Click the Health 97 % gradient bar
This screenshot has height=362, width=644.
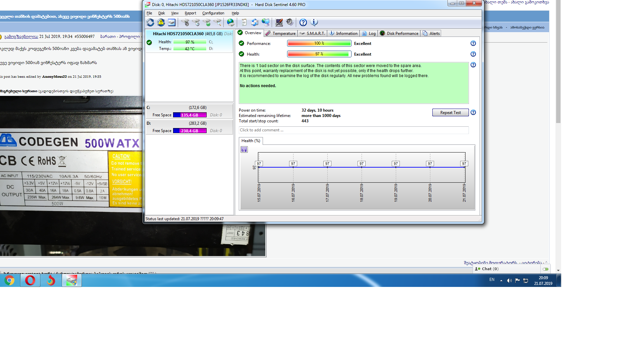[319, 54]
